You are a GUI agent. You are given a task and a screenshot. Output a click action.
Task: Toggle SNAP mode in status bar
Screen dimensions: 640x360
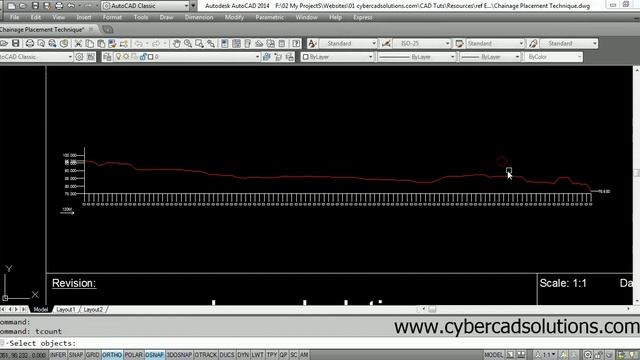point(76,355)
